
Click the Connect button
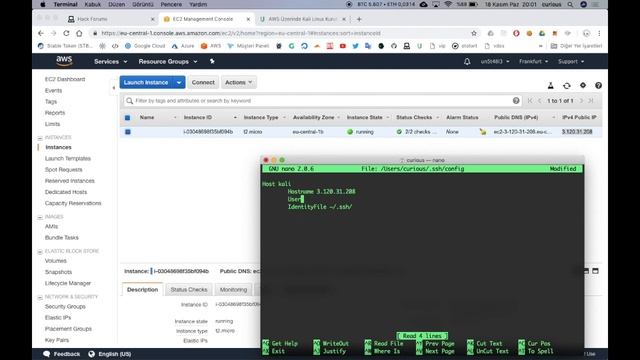(203, 82)
